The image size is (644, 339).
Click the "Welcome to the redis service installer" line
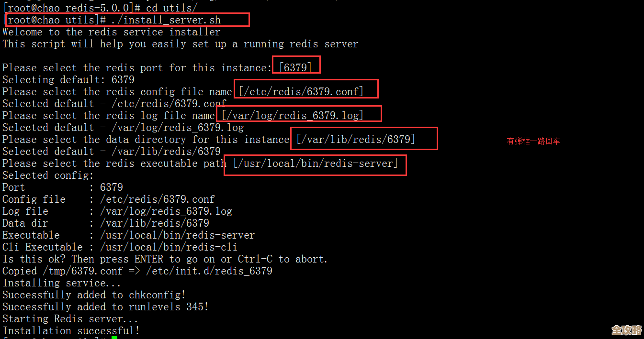112,32
